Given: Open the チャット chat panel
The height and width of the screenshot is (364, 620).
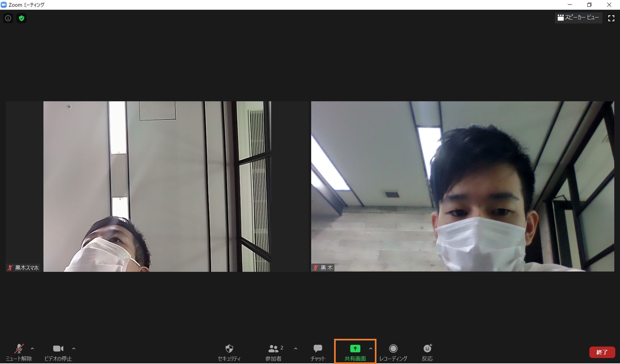Looking at the screenshot, I should 318,352.
